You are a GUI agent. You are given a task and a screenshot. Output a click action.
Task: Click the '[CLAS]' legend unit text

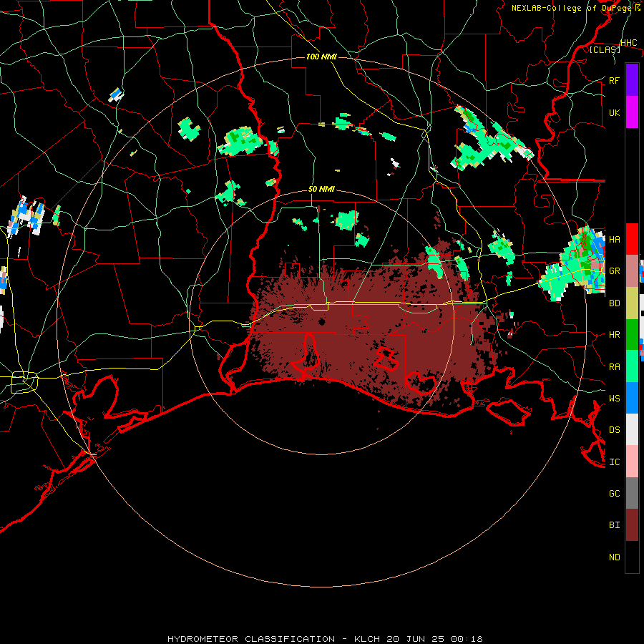click(605, 49)
